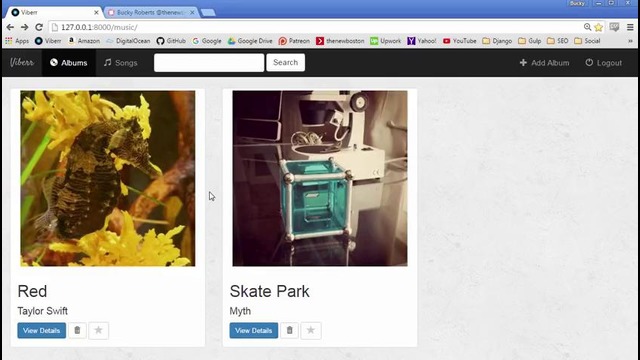Click the Skate Park album title
Screen dimensions: 640x360
click(269, 291)
